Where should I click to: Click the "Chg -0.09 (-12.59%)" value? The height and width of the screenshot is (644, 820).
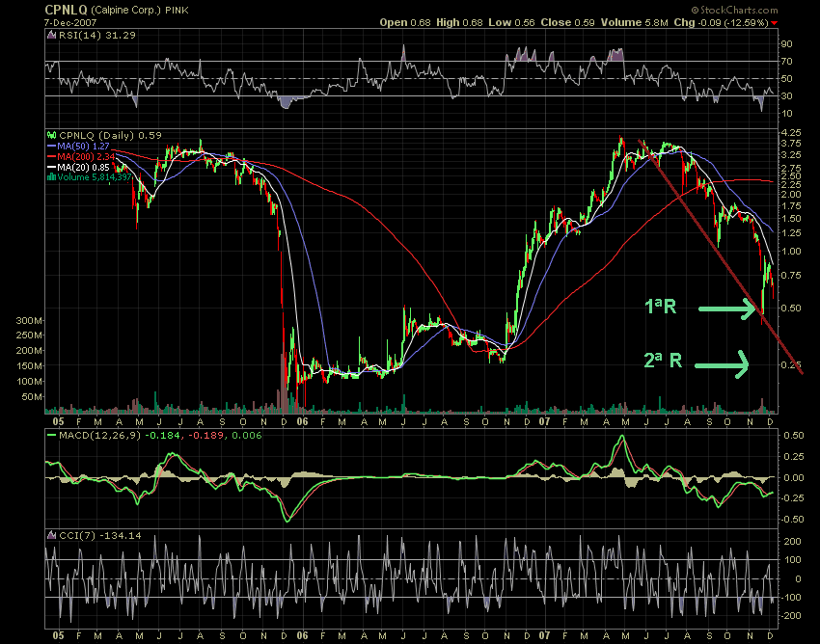pos(722,22)
